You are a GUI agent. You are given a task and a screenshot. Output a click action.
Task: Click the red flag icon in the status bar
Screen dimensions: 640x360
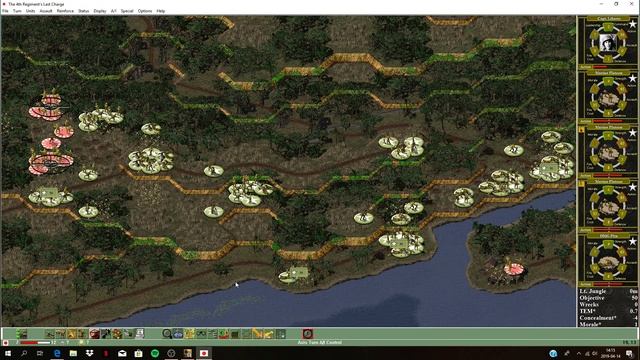[x=5, y=342]
